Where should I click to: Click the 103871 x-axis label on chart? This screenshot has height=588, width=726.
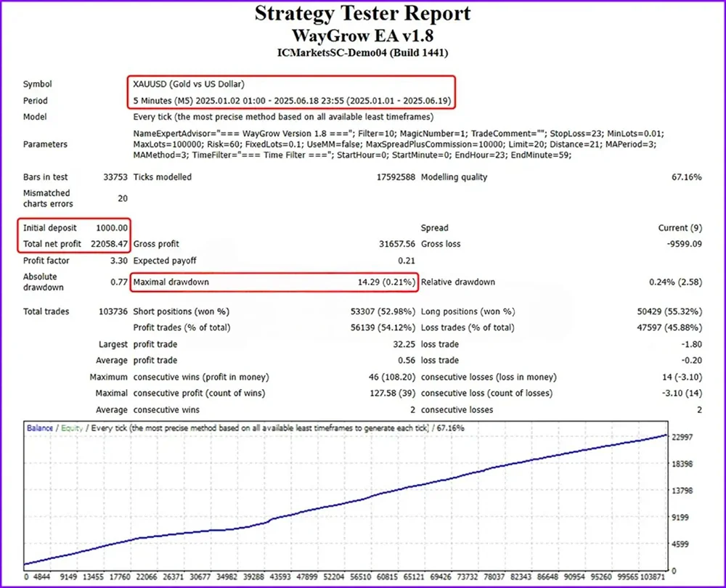tap(653, 577)
